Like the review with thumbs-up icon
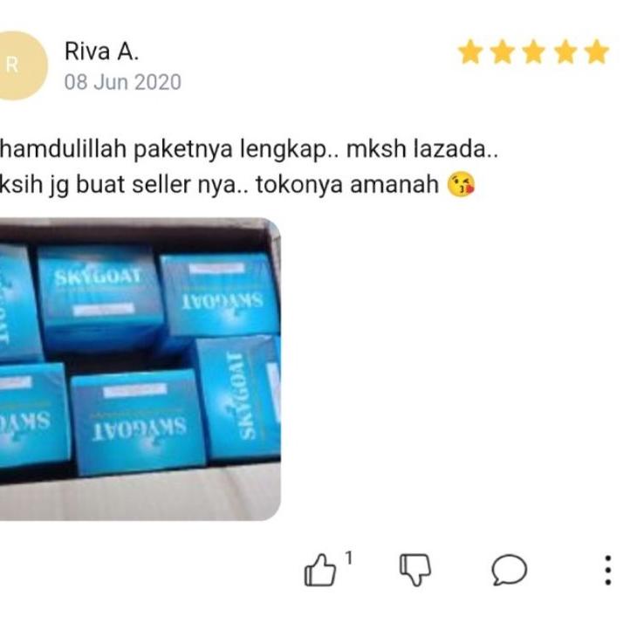644x644 pixels. [x=320, y=570]
